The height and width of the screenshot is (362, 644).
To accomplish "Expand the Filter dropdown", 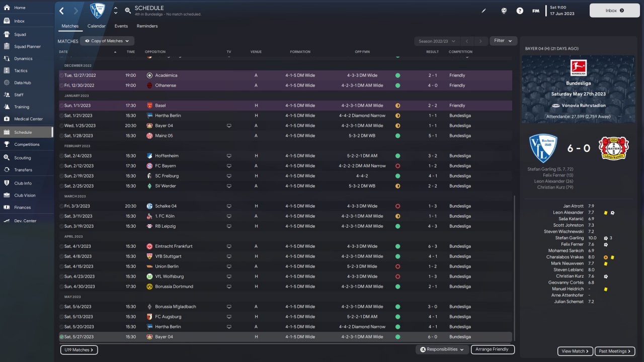I will coord(503,41).
